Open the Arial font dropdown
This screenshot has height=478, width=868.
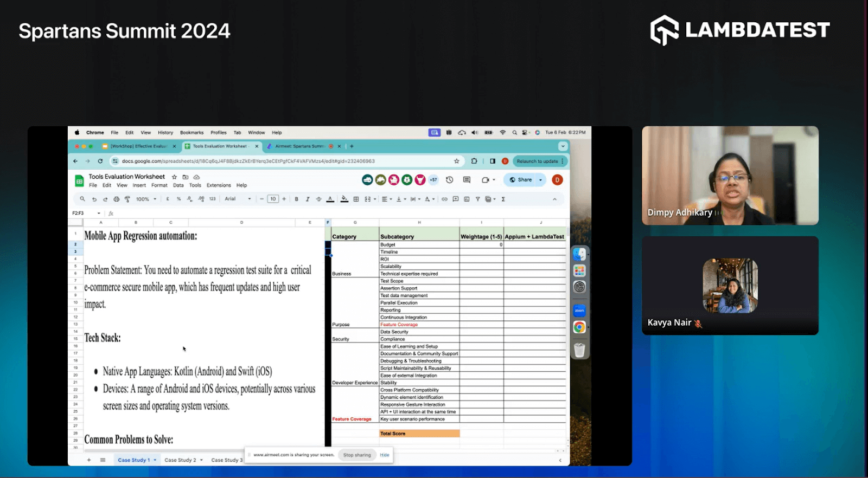coord(238,199)
